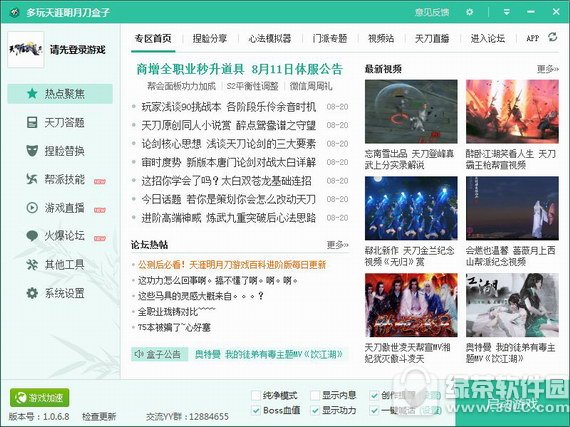Uncheck the checkbox above 一键喊话
570x427 pixels.
374,395
